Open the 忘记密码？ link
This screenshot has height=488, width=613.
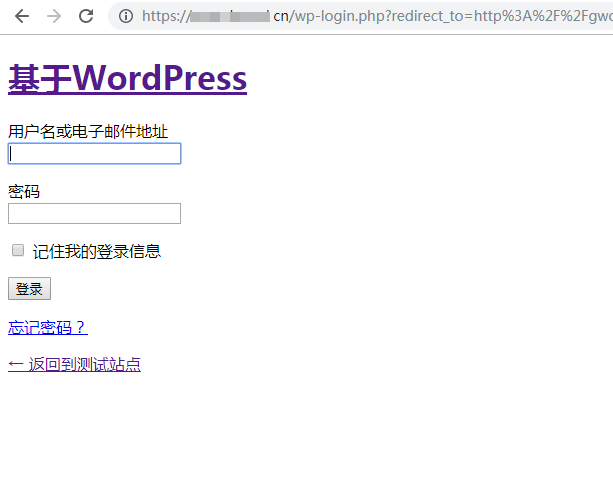point(48,327)
